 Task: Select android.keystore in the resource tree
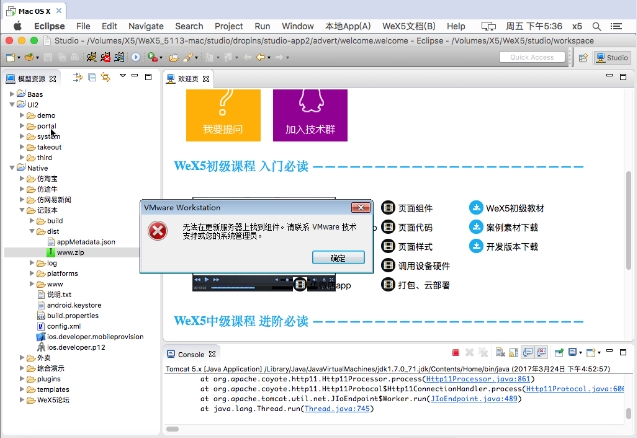click(x=74, y=305)
